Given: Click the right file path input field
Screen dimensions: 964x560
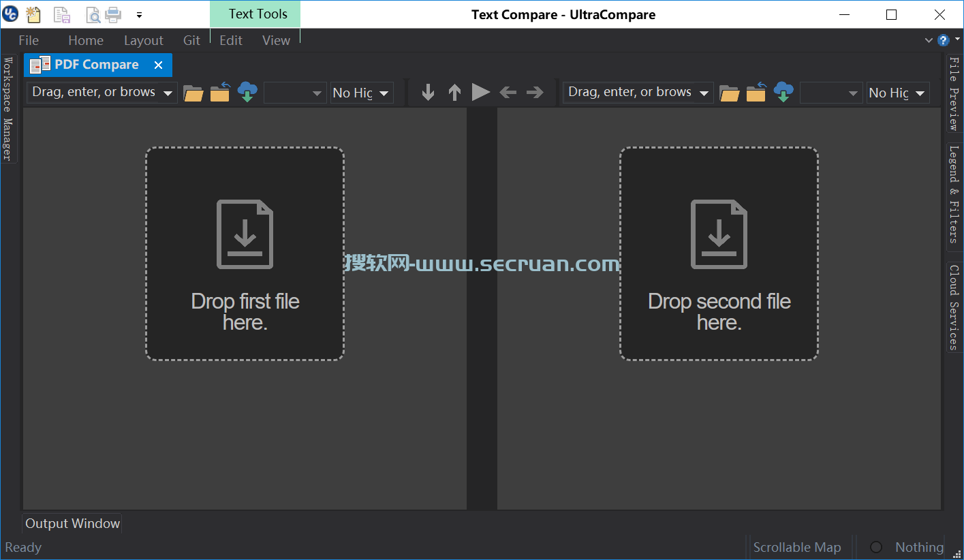Looking at the screenshot, I should [x=630, y=92].
